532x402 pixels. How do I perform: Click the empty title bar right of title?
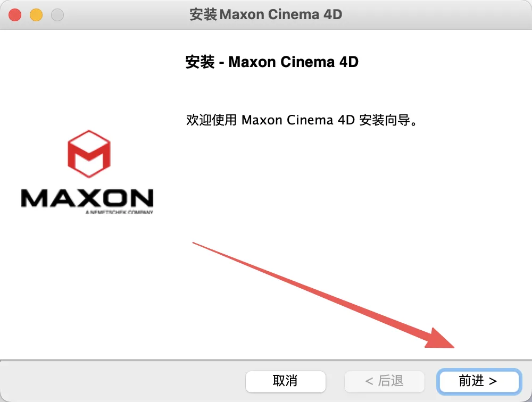tap(434, 14)
